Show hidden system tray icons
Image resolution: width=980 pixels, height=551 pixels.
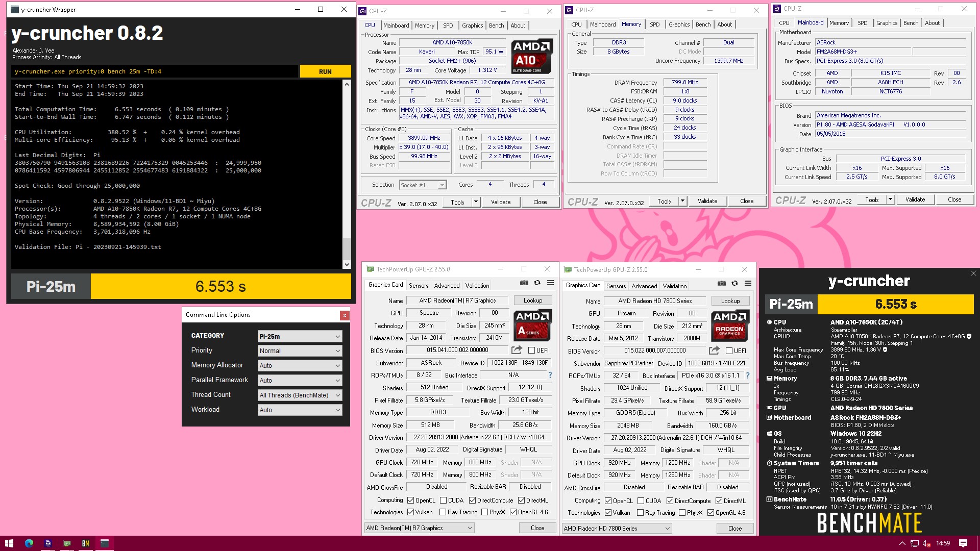(x=902, y=543)
